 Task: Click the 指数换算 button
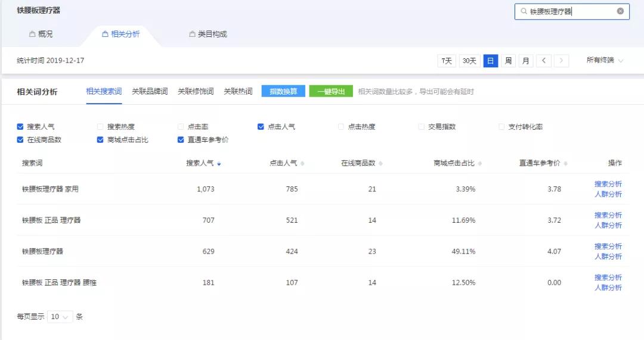pos(283,92)
